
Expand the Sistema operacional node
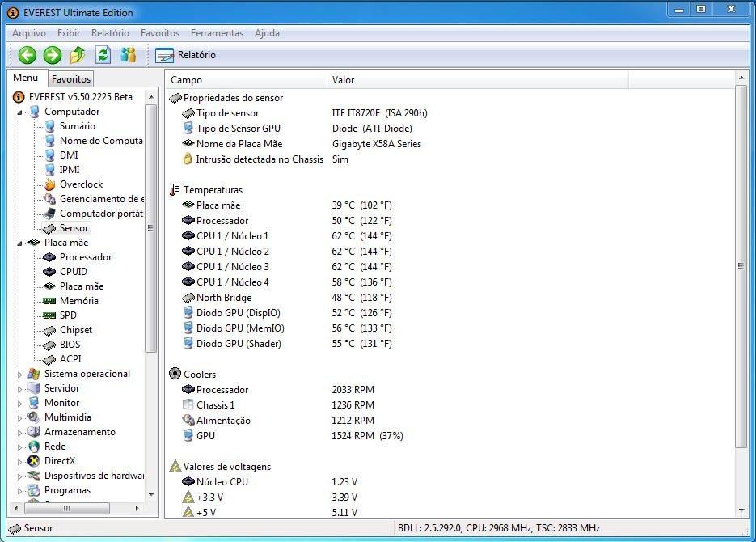pyautogui.click(x=20, y=375)
